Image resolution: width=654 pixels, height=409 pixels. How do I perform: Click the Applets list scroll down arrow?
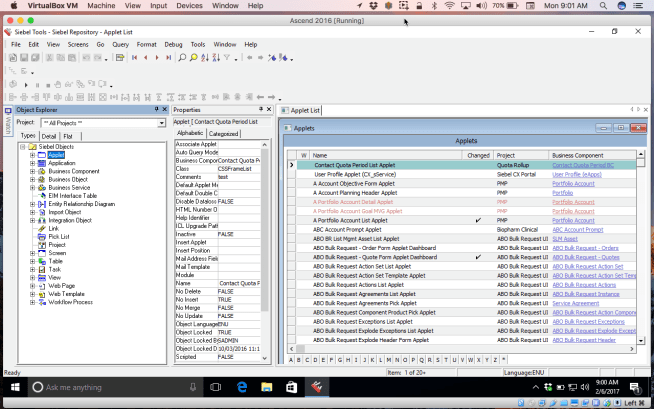tap(641, 340)
